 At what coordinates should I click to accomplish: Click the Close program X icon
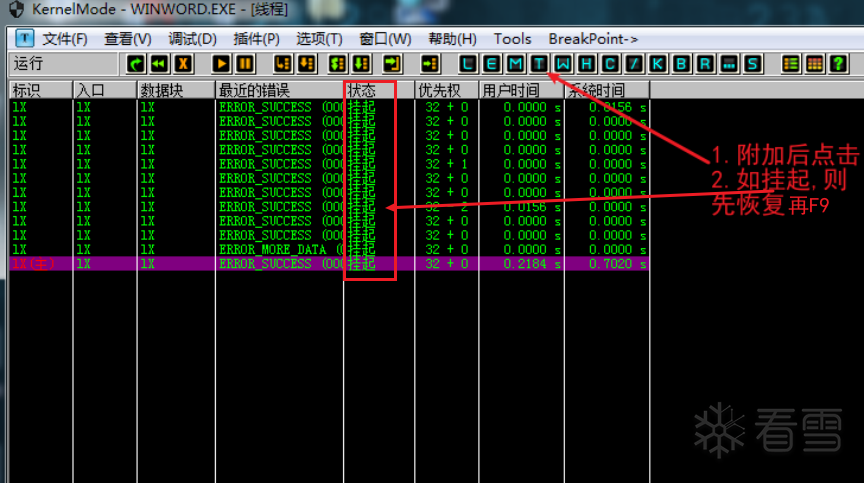[183, 64]
